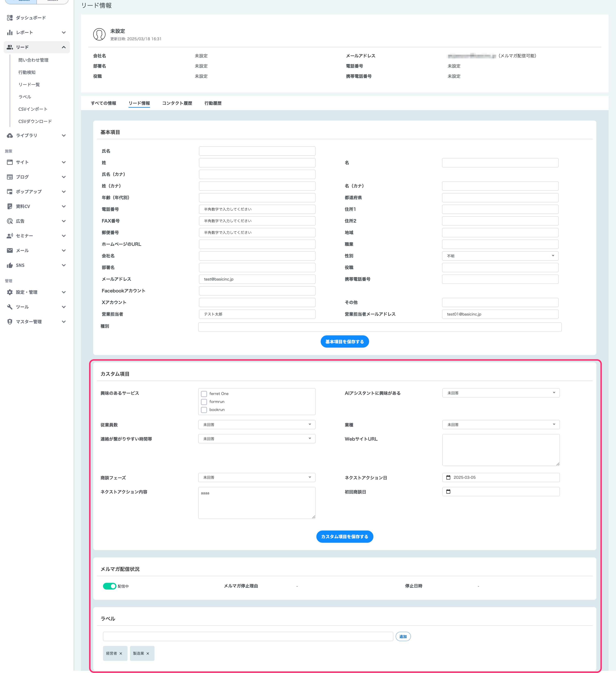Switch to the すべての情報 tab
The image size is (616, 673).
coord(103,103)
